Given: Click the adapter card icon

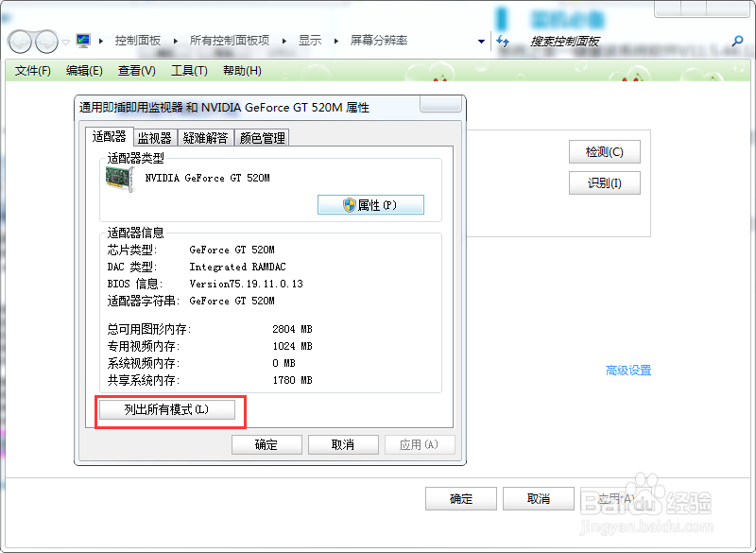Looking at the screenshot, I should click(x=119, y=179).
